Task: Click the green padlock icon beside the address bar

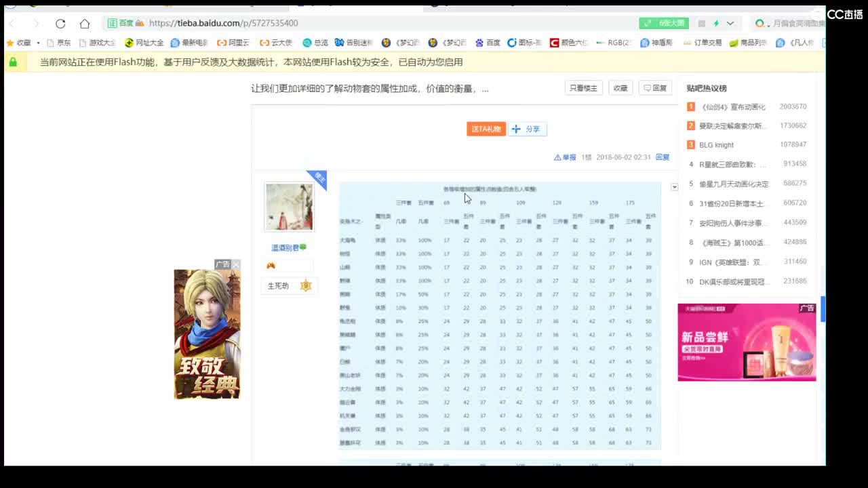Action: click(x=14, y=61)
